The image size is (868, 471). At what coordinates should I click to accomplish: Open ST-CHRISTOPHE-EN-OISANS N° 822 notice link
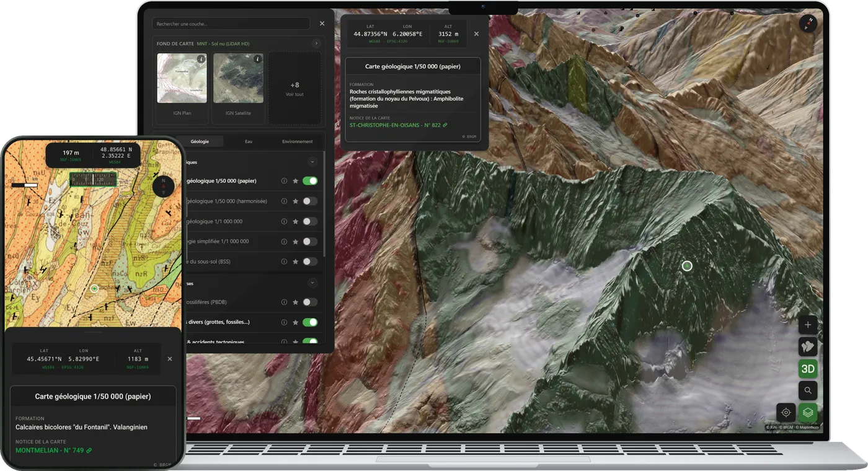coord(399,125)
